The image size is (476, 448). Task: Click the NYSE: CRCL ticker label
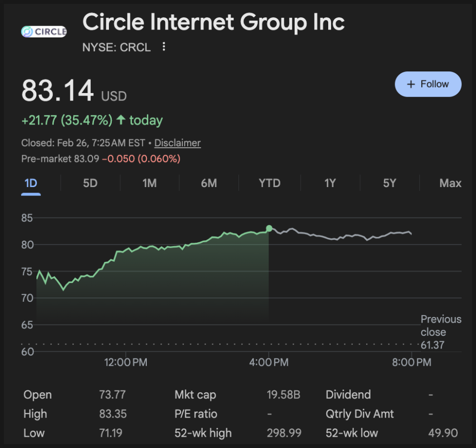tap(117, 47)
